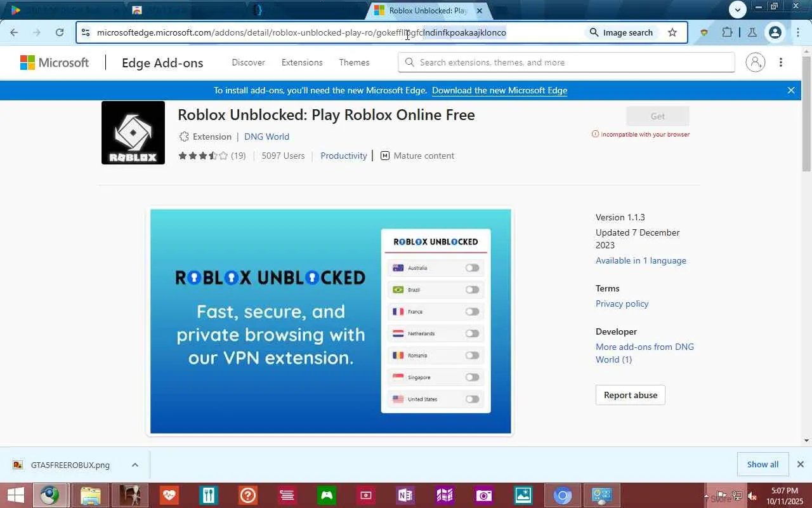Toggle the United States VPN switch in the preview
This screenshot has width=812, height=508.
click(473, 399)
